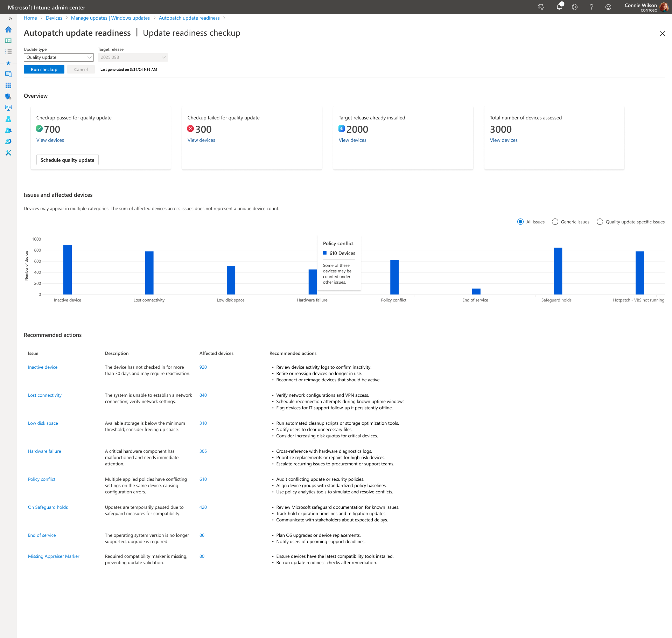View devices with target release installed
672x638 pixels.
352,140
